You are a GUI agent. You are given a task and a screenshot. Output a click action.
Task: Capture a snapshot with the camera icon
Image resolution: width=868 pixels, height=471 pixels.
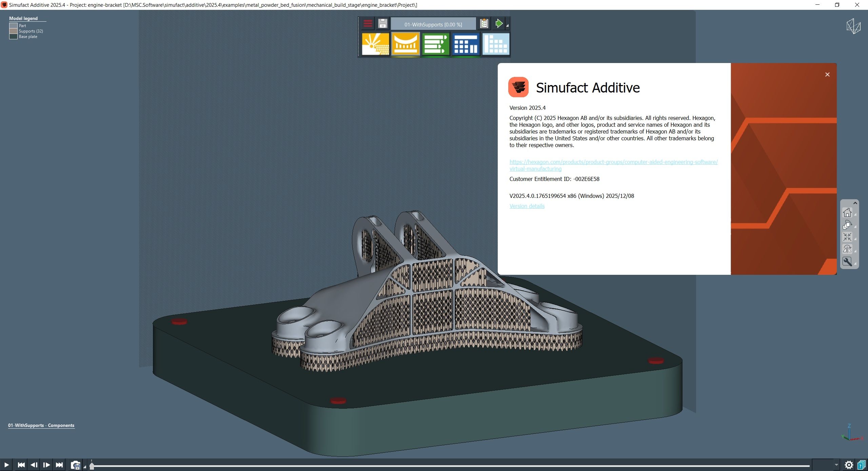pos(76,465)
